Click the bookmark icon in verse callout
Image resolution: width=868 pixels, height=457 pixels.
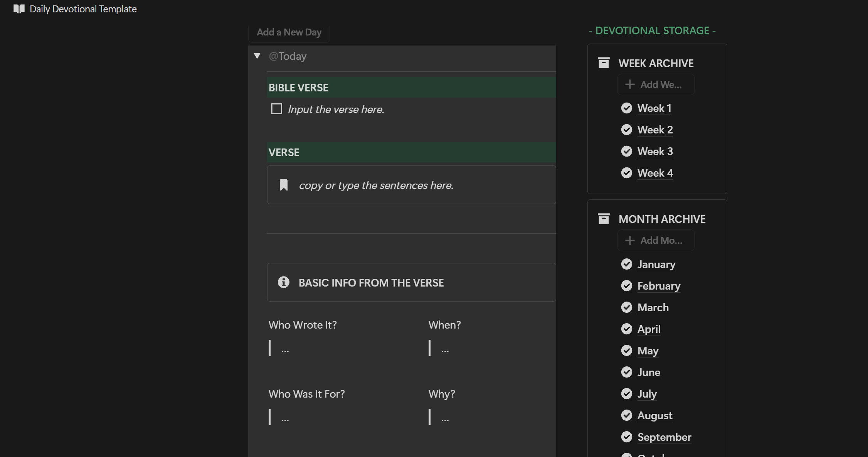pyautogui.click(x=284, y=185)
